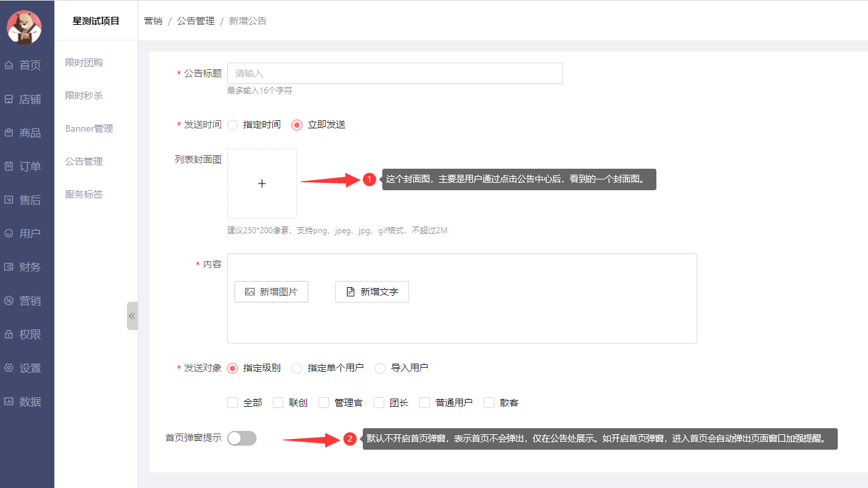Open the 店铺 store icon in sidebar
868x488 pixels.
click(x=9, y=99)
